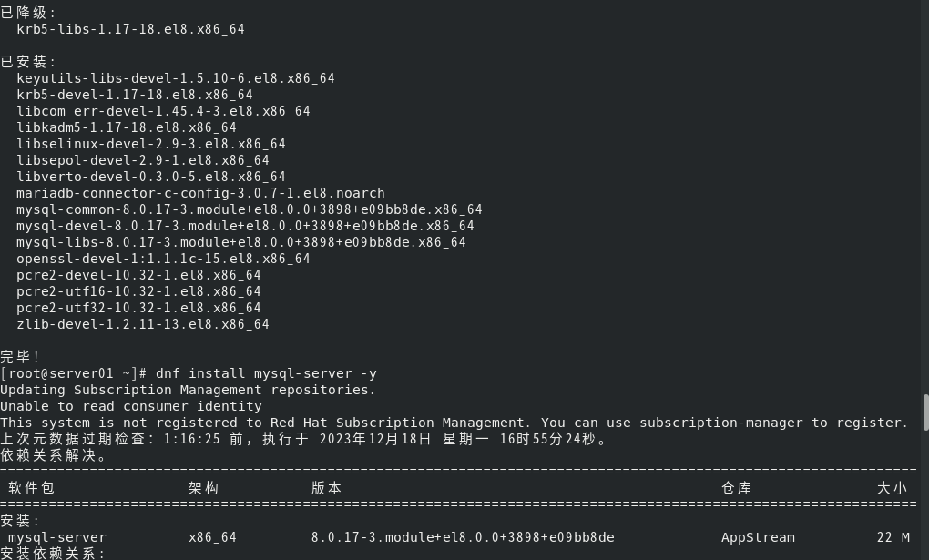Click the zlib-devel package line
This screenshot has height=560, width=929.
pyautogui.click(x=143, y=324)
